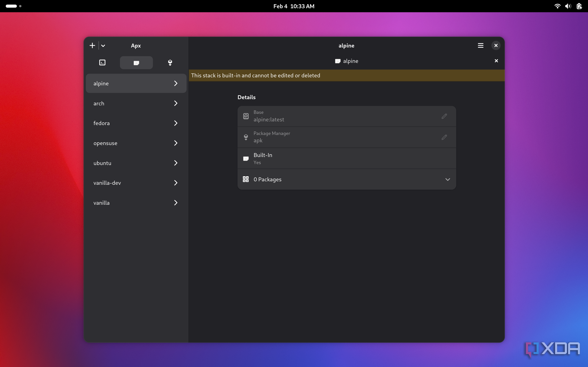Select the alpine stack in sidebar

point(136,83)
